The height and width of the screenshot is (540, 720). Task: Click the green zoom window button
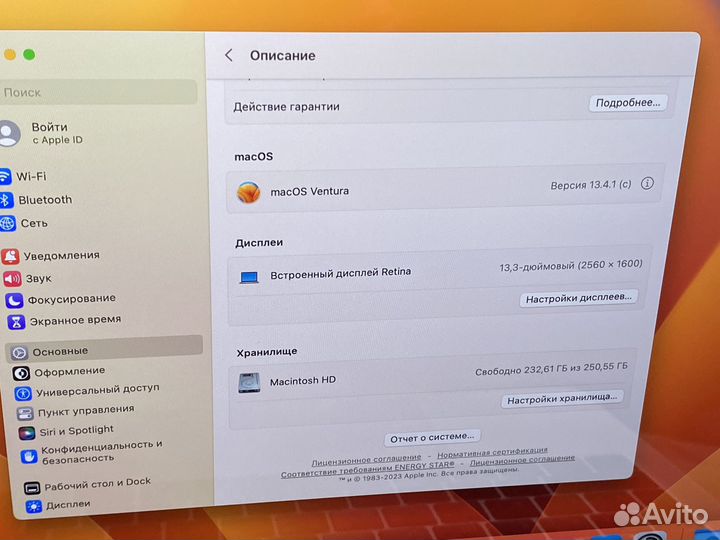tap(29, 55)
